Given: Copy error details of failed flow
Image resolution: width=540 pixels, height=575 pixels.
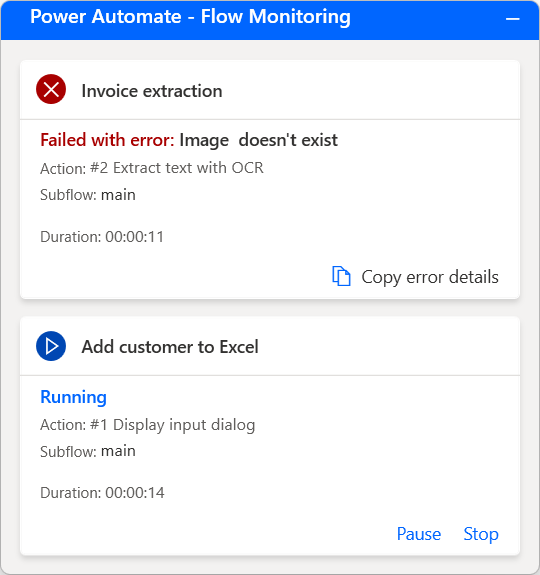Looking at the screenshot, I should pos(415,276).
